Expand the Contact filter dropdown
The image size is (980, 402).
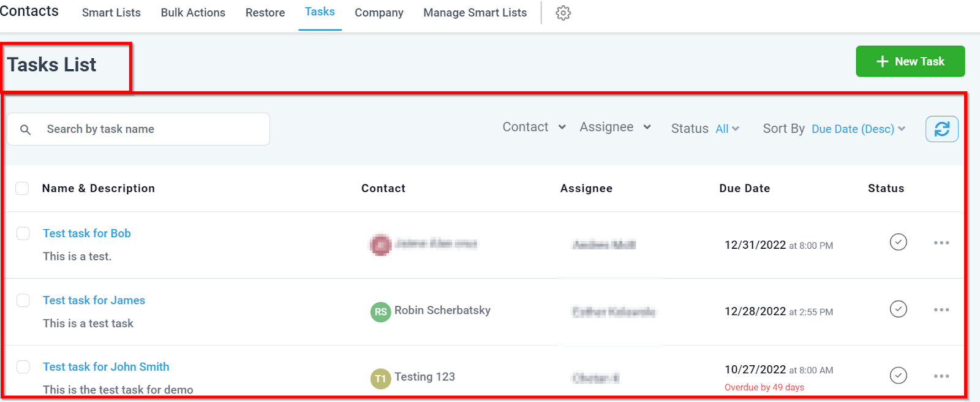[534, 127]
